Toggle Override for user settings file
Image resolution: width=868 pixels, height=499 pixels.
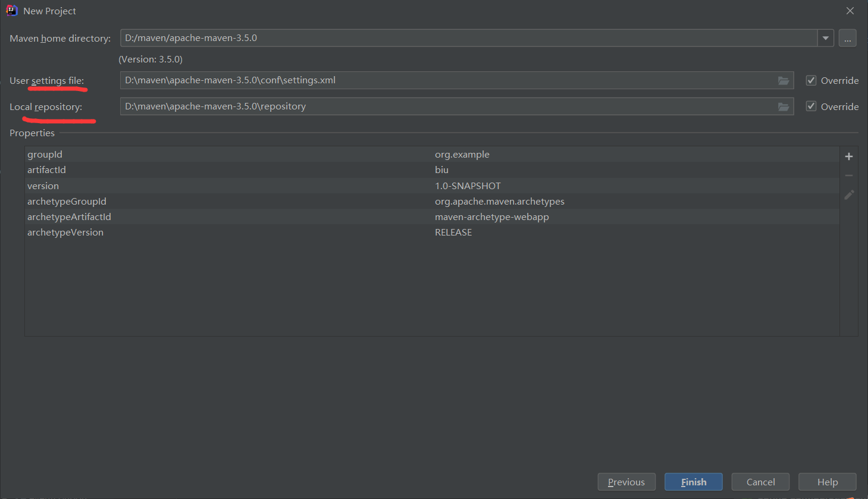coord(811,80)
